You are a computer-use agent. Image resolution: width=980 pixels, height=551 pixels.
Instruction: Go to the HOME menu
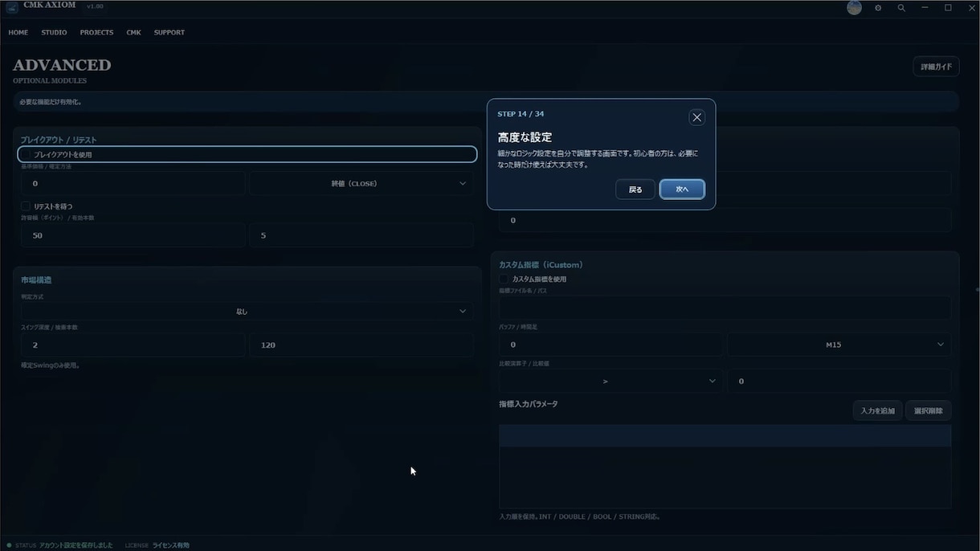pyautogui.click(x=18, y=33)
